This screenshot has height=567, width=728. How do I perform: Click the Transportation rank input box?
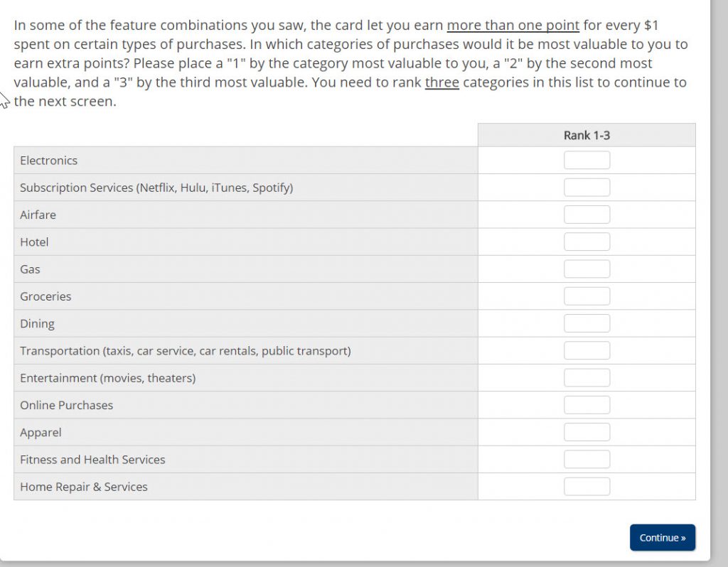pos(587,350)
